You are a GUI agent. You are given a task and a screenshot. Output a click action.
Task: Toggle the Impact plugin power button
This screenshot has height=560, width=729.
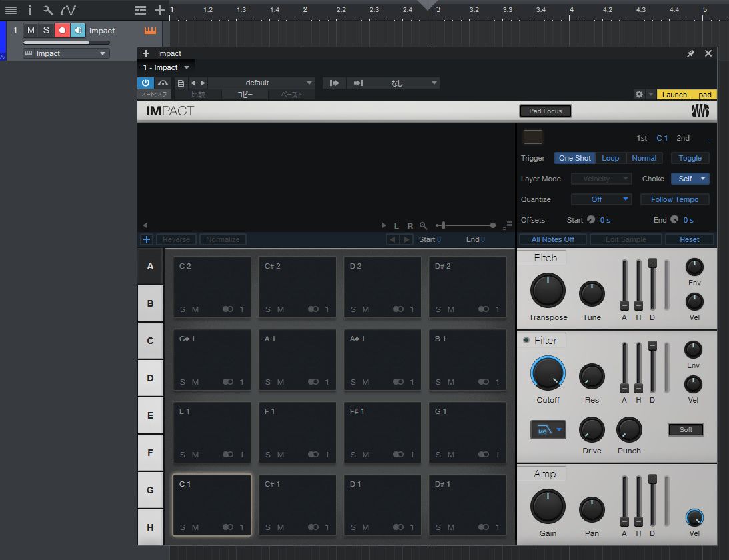145,83
